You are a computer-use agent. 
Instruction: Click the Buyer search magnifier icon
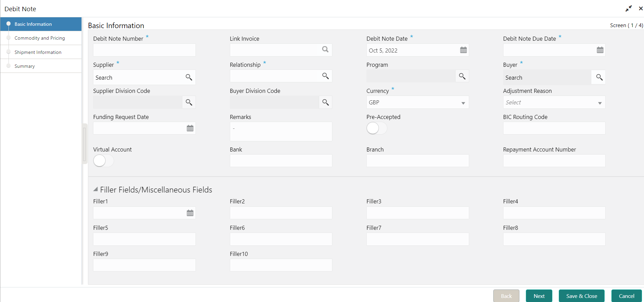click(x=599, y=77)
